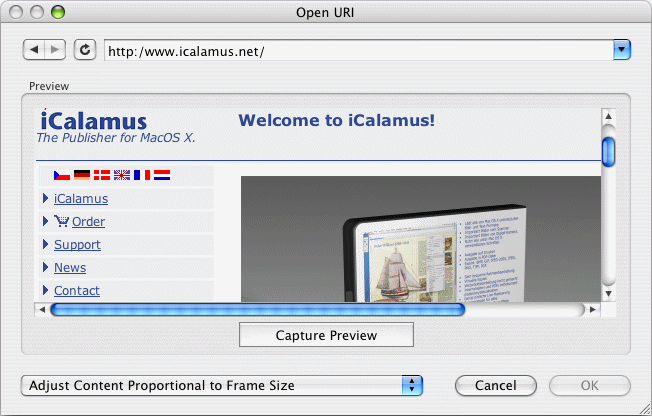Select the British flag language icon
The image size is (652, 416).
(122, 175)
